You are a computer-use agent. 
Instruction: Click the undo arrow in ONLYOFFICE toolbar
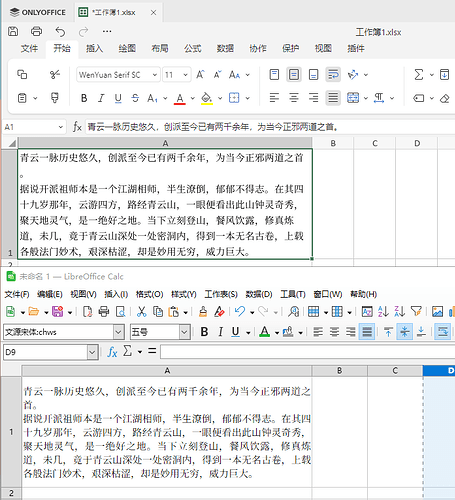(60, 31)
